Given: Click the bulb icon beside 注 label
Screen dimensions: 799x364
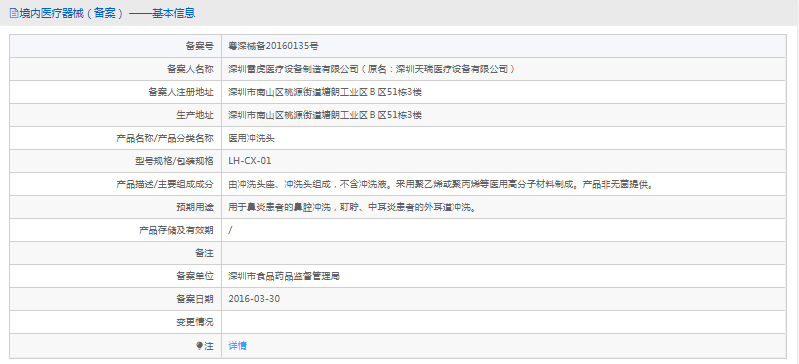Looking at the screenshot, I should pos(200,346).
